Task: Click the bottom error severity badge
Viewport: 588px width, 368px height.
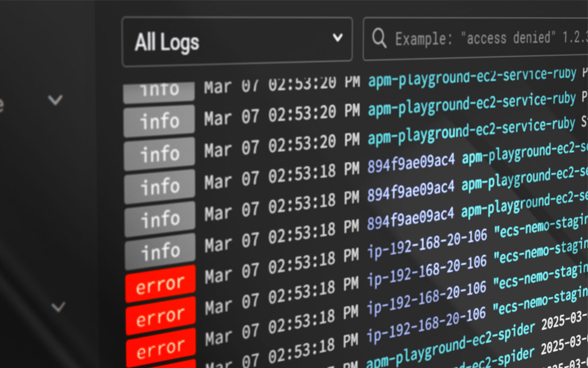Action: (160, 347)
